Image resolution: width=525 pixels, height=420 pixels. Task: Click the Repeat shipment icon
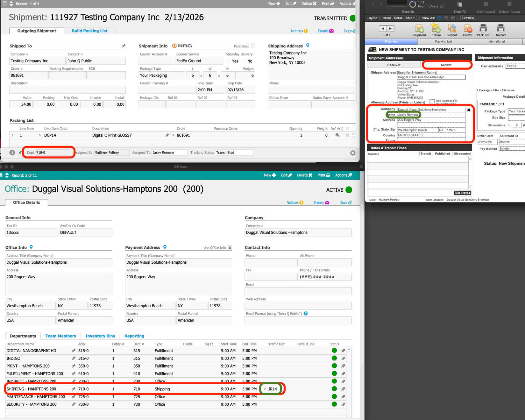point(452,29)
